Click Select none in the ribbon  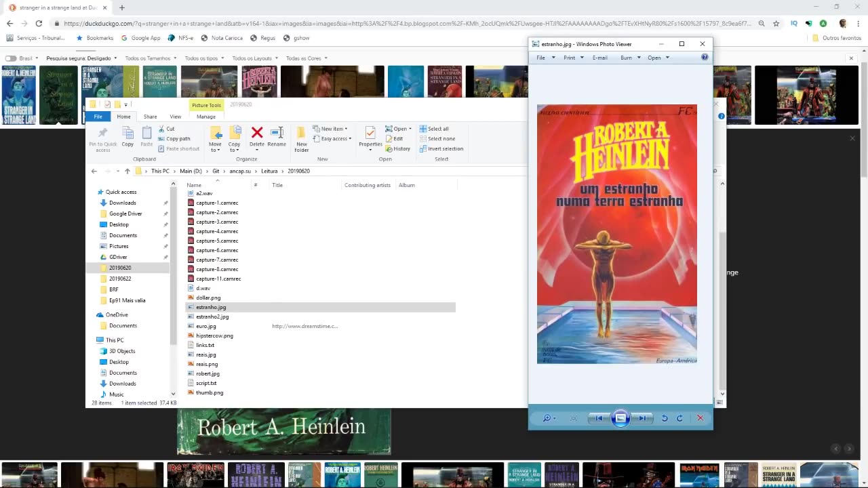click(x=437, y=139)
